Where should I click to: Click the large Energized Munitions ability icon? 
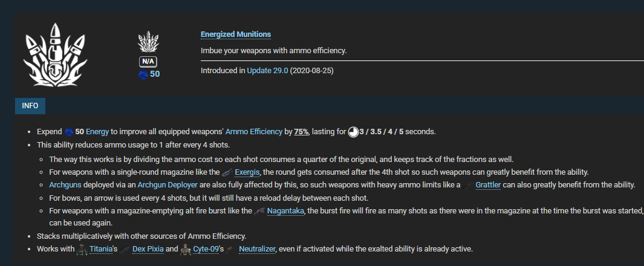coord(55,55)
